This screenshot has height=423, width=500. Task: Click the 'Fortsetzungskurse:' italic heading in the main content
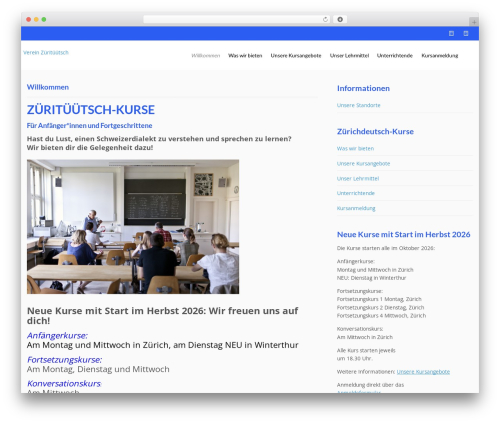tap(64, 360)
